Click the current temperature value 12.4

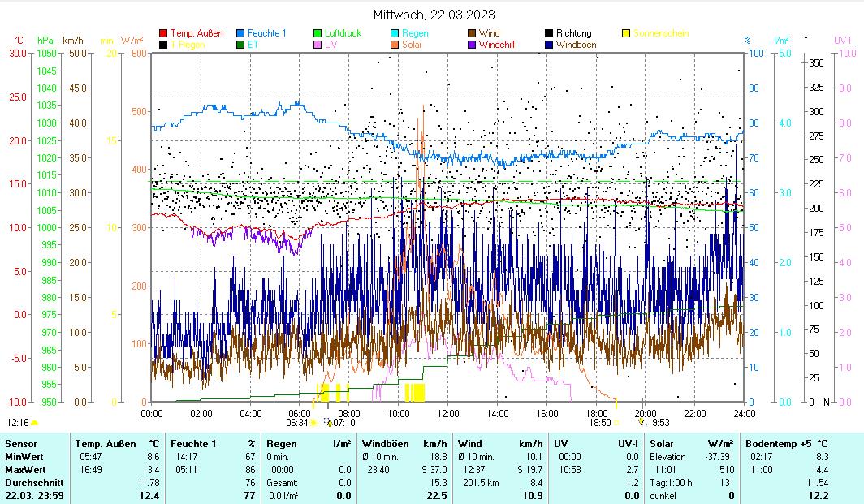(150, 496)
